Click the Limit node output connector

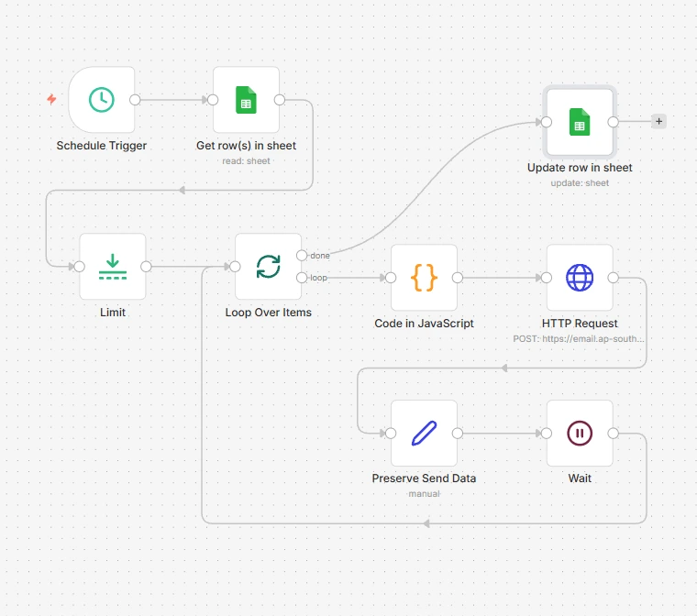[146, 267]
